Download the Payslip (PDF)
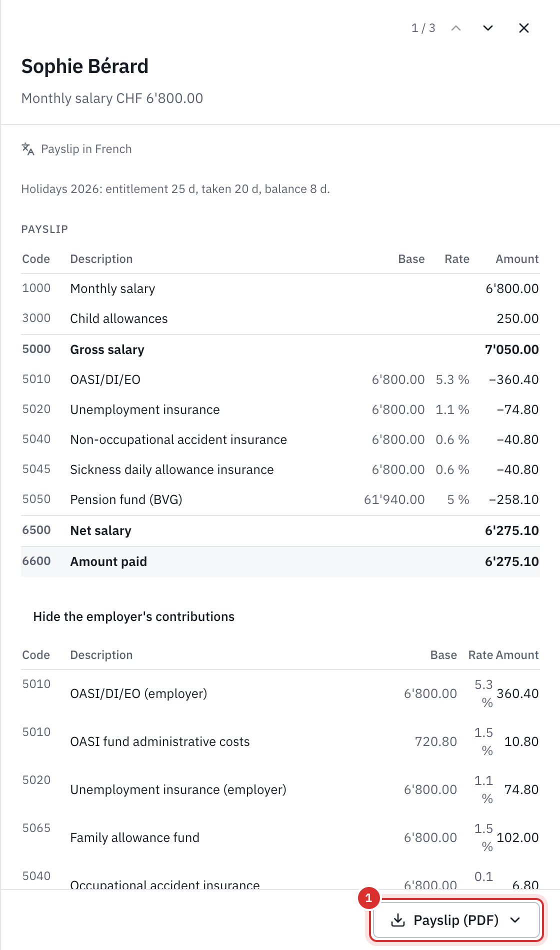The height and width of the screenshot is (950, 560). (456, 920)
